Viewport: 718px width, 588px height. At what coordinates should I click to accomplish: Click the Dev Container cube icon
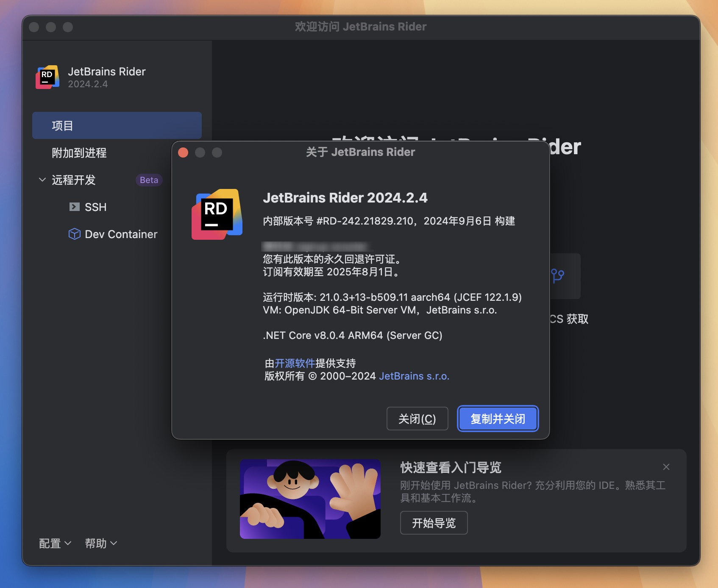(75, 234)
